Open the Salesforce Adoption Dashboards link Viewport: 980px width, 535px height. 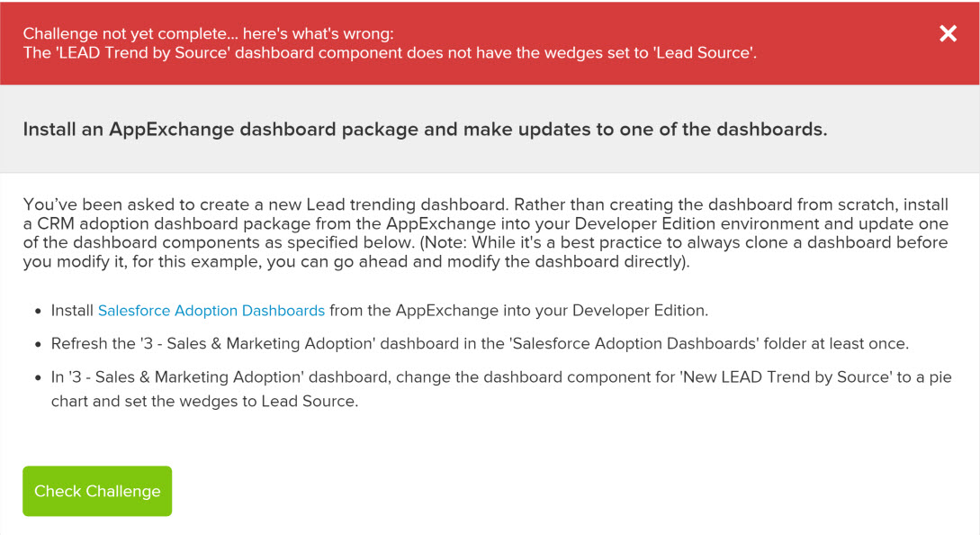click(211, 311)
